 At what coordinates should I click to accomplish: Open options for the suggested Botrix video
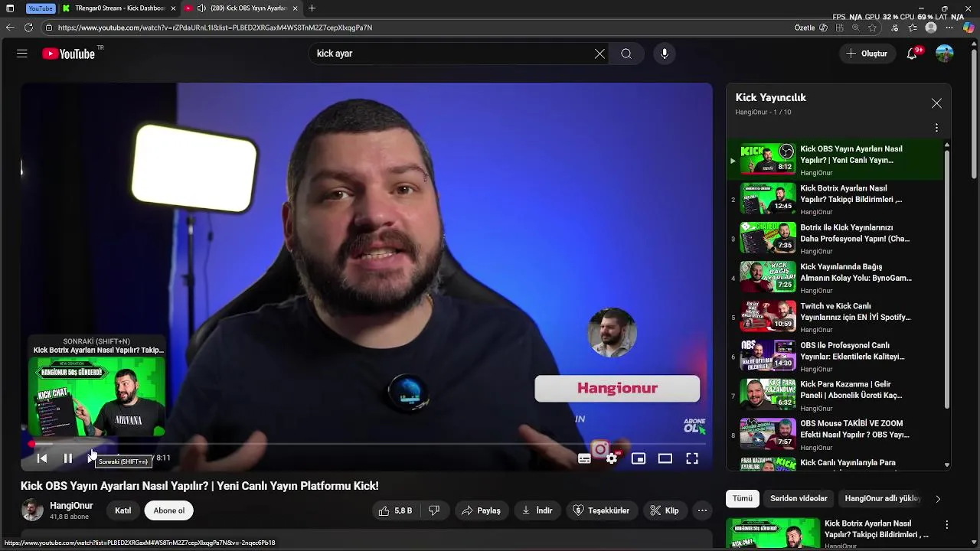[947, 525]
